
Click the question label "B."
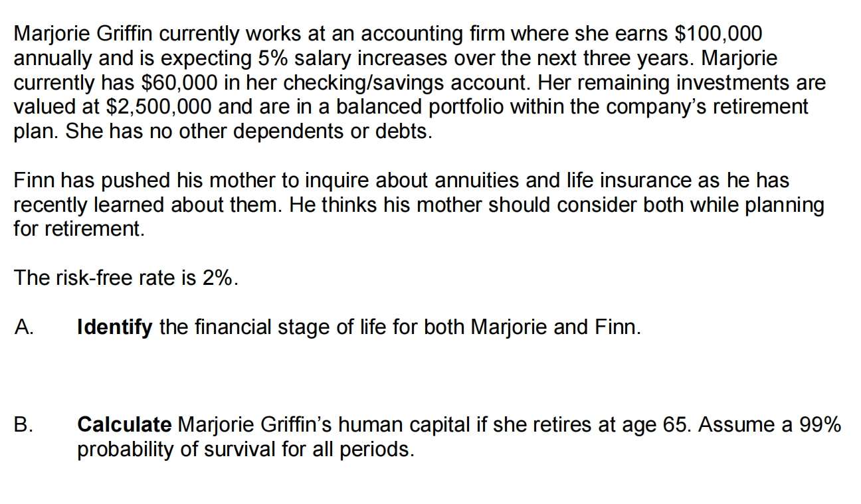click(x=24, y=425)
